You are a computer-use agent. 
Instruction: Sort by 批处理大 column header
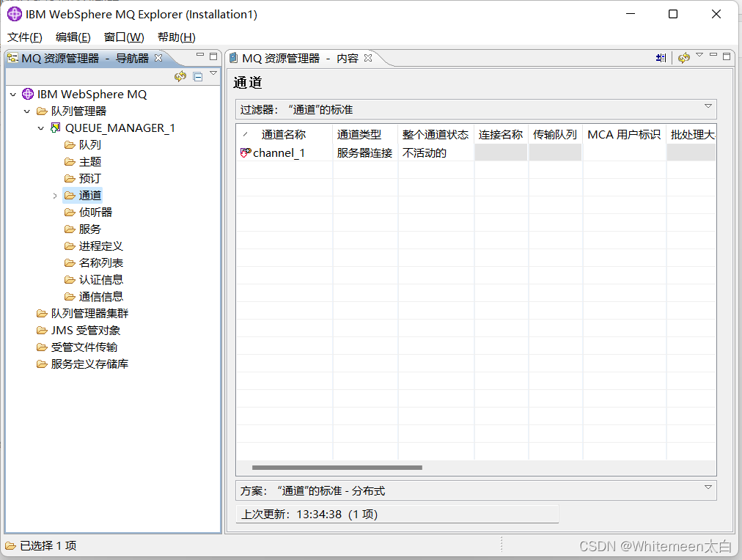point(692,135)
